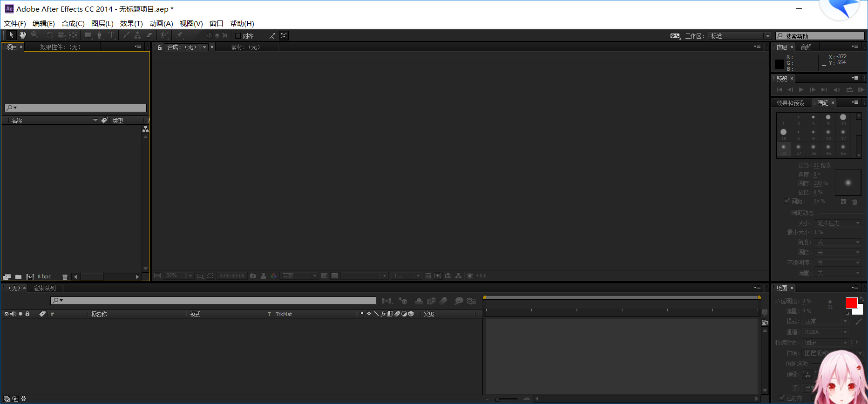Switch to the 音频 tab
The image size is (868, 404).
click(x=806, y=47)
